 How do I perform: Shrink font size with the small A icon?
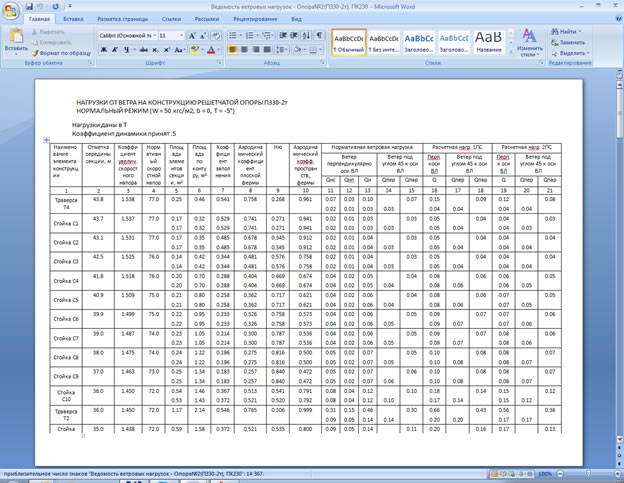(x=202, y=36)
